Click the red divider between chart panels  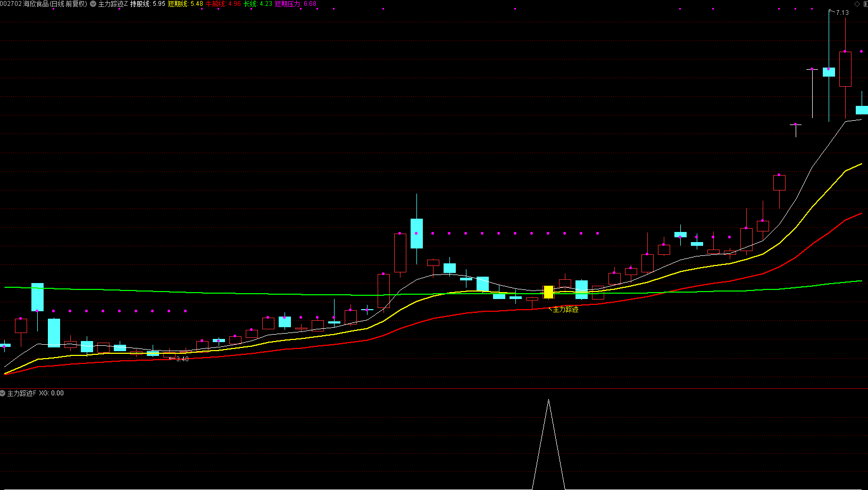(x=434, y=389)
